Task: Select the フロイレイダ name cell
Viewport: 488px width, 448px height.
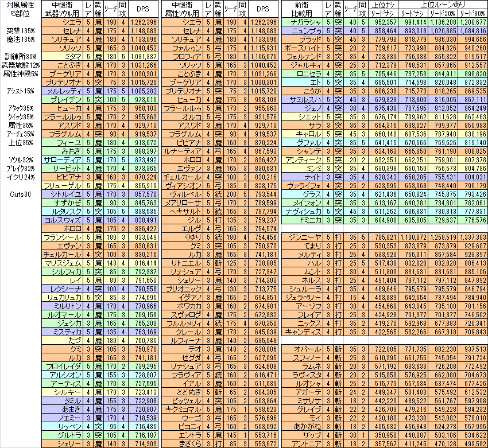Action: coord(62,366)
